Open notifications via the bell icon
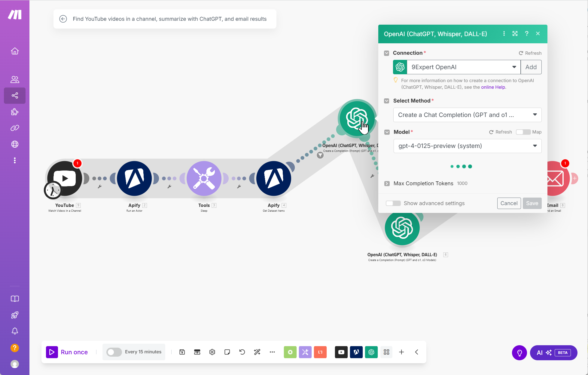Screen dimensions: 588x375 point(14,331)
